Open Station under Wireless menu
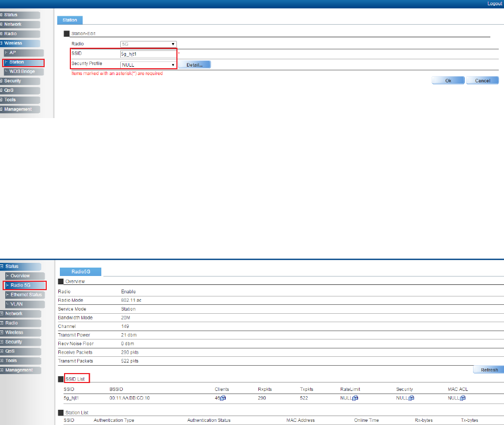The height and width of the screenshot is (425, 504). pos(24,62)
